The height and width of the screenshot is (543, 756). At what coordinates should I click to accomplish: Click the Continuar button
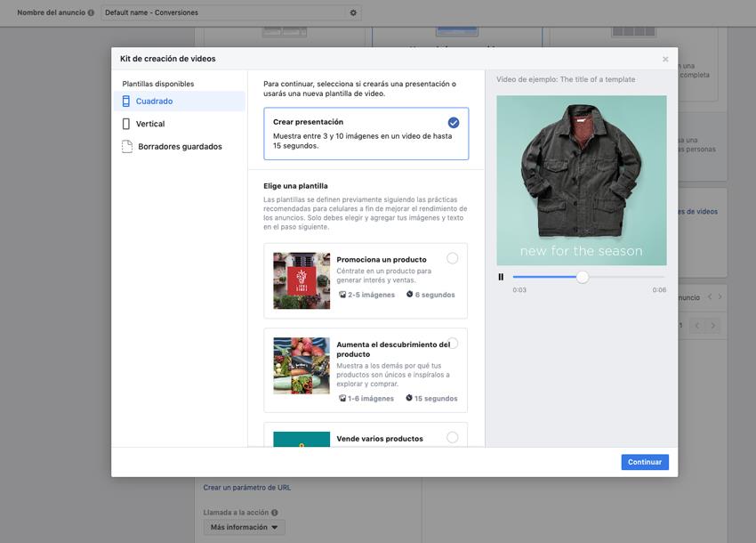tap(645, 462)
